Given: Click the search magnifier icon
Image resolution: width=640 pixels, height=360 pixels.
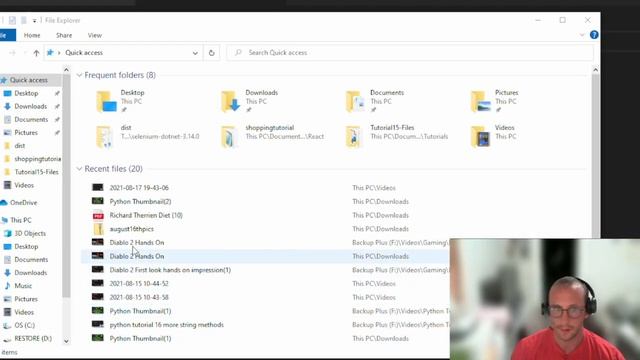Looking at the screenshot, I should [x=238, y=53].
